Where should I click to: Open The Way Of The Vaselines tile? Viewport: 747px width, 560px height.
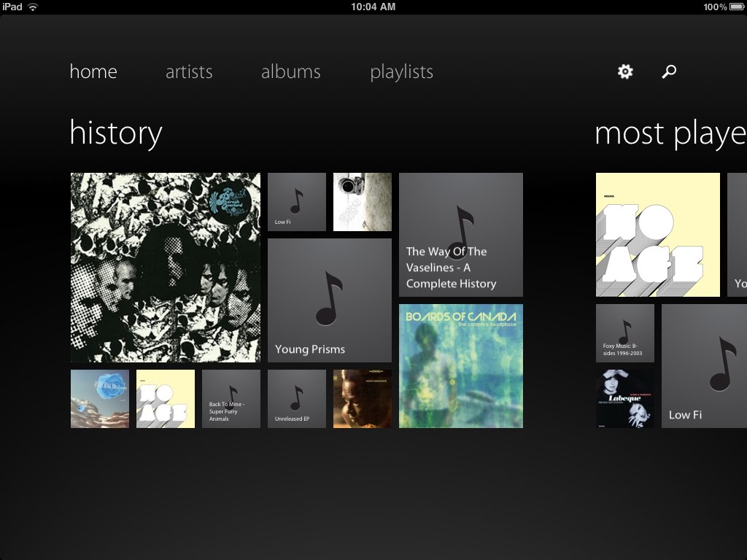click(461, 235)
